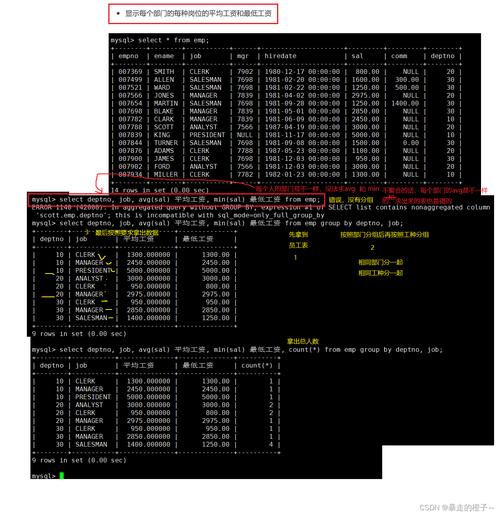Click the 'comm' column header
The image size is (500, 515).
coord(399,56)
